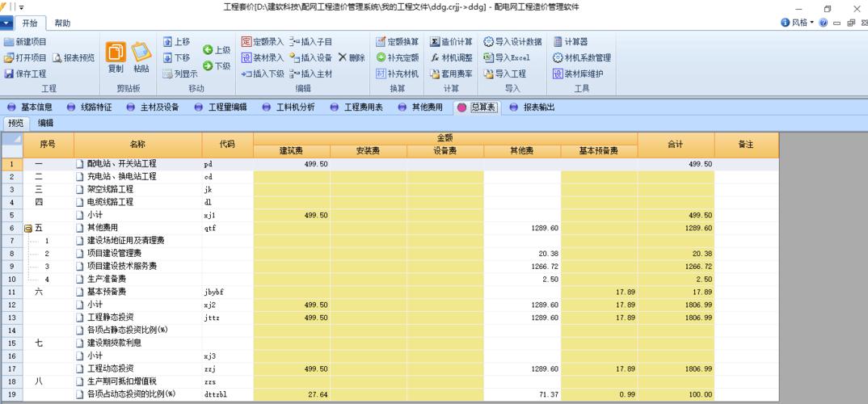868x404 pixels.
Task: Click the 其他费 column header
Action: (x=522, y=151)
